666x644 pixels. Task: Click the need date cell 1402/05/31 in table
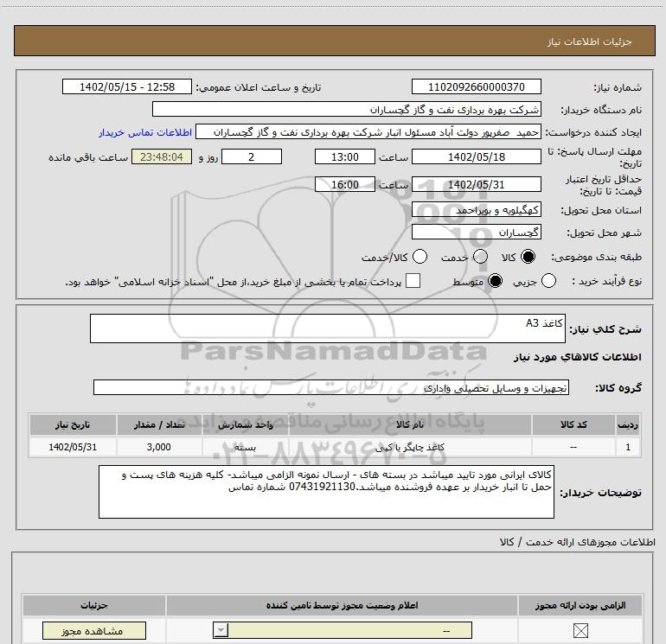73,447
